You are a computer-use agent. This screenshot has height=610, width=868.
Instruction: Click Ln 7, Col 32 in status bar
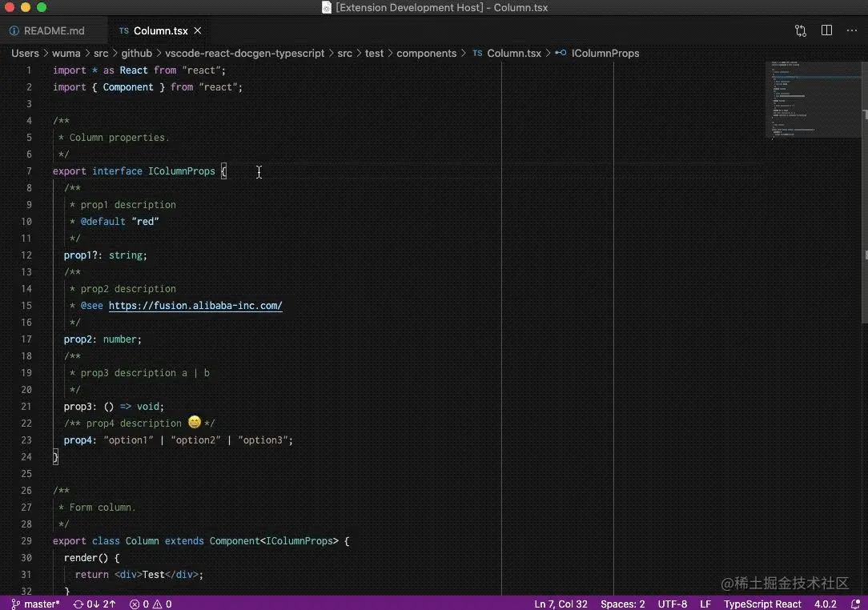point(561,604)
